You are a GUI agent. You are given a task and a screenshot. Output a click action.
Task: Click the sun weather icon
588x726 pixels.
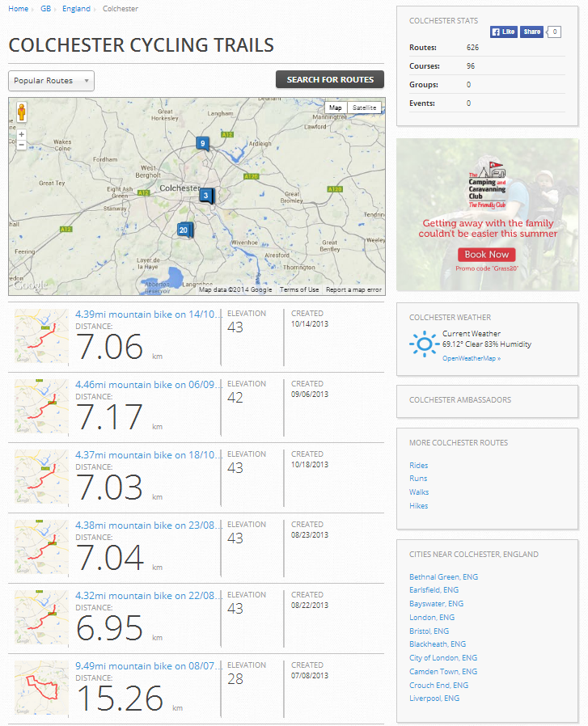click(x=424, y=344)
